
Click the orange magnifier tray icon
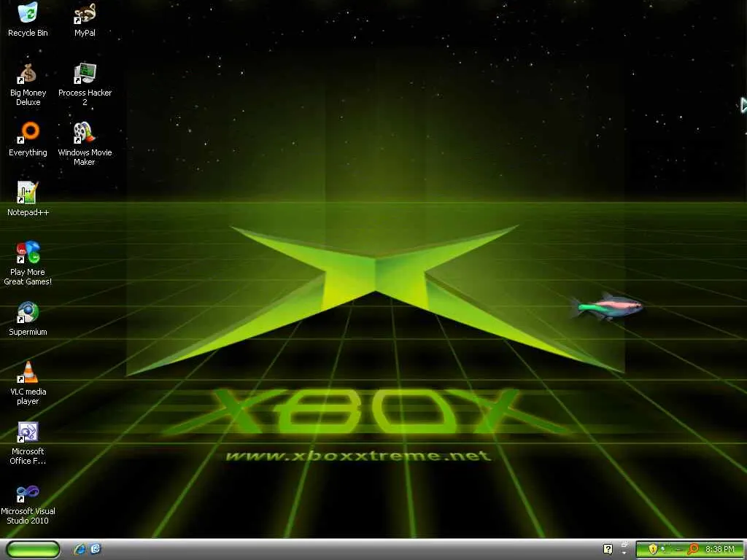693,549
